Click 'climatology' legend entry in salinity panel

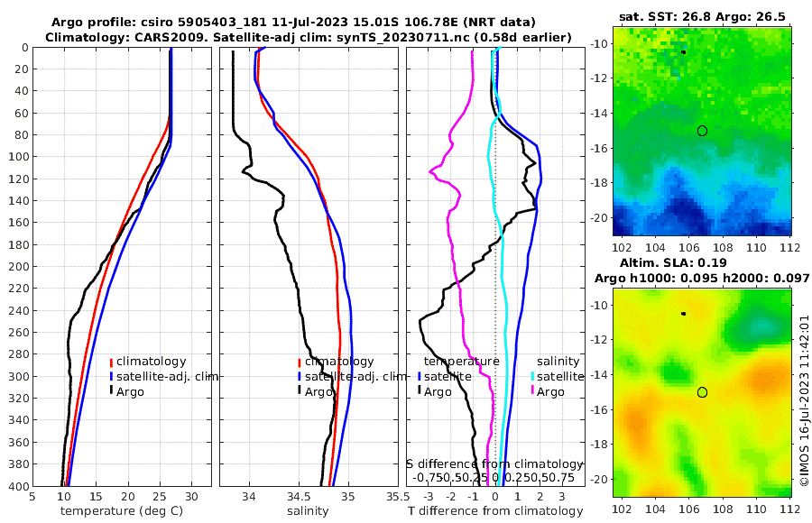(339, 362)
